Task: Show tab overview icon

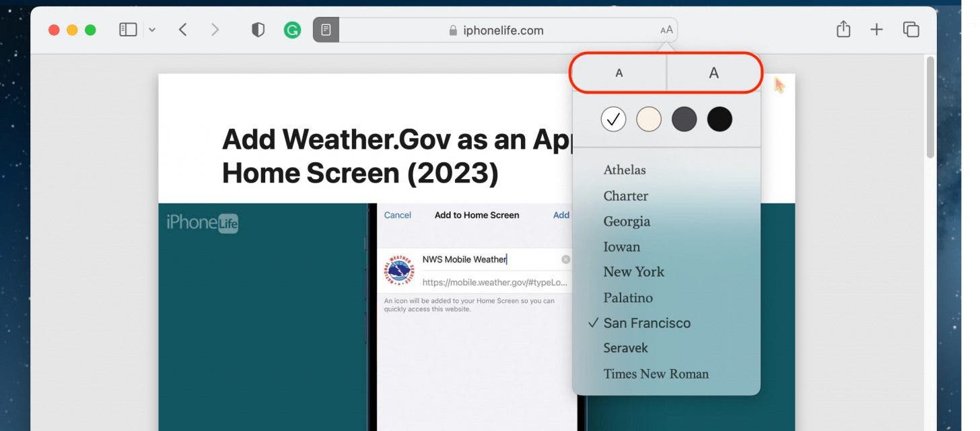Action: [911, 30]
